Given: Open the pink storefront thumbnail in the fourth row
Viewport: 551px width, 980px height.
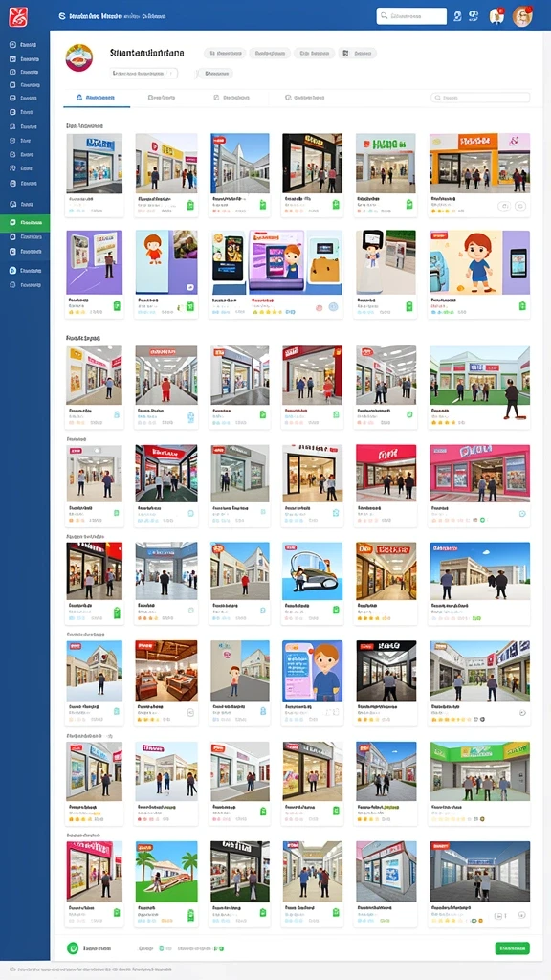Looking at the screenshot, I should point(479,474).
